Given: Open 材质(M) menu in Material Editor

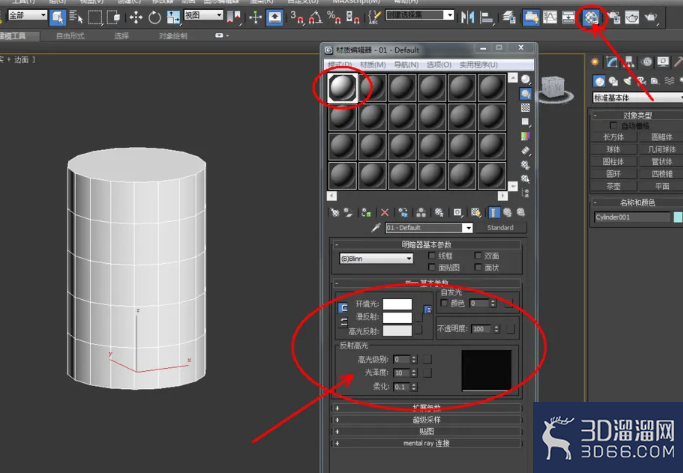Looking at the screenshot, I should [373, 64].
